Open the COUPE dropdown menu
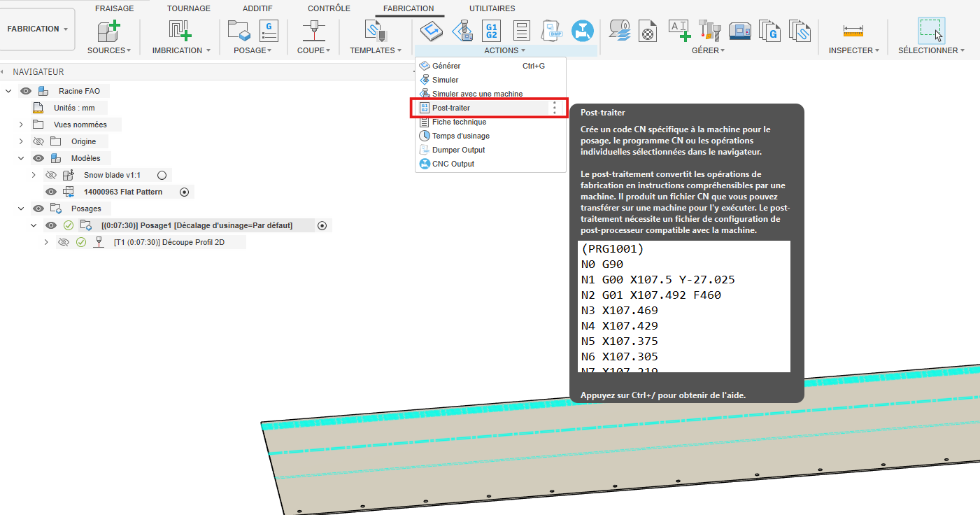 point(313,50)
